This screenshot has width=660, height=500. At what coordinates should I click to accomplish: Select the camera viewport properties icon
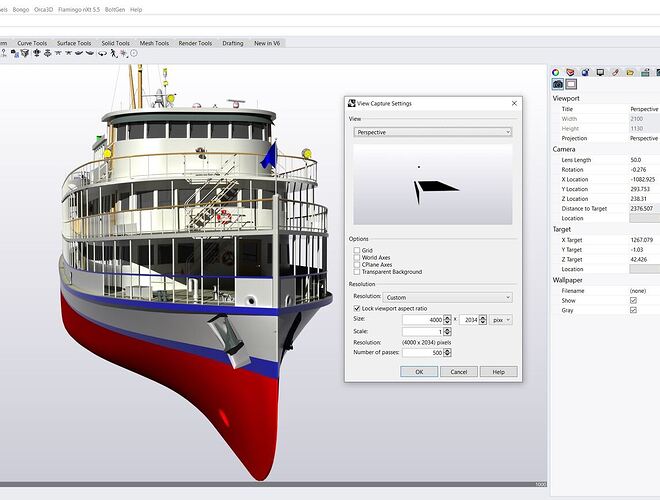pos(558,84)
